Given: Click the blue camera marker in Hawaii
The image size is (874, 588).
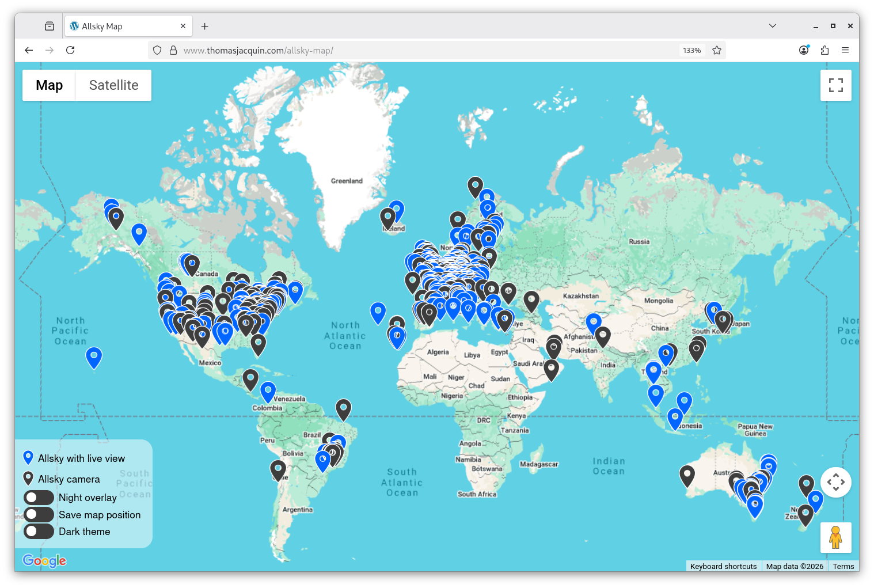Looking at the screenshot, I should (94, 356).
